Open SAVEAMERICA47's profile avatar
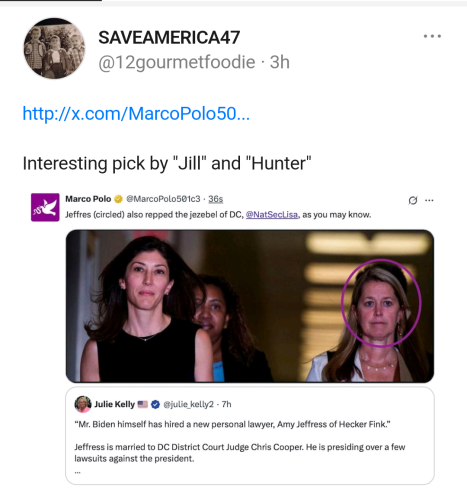The height and width of the screenshot is (500, 467). [54, 49]
